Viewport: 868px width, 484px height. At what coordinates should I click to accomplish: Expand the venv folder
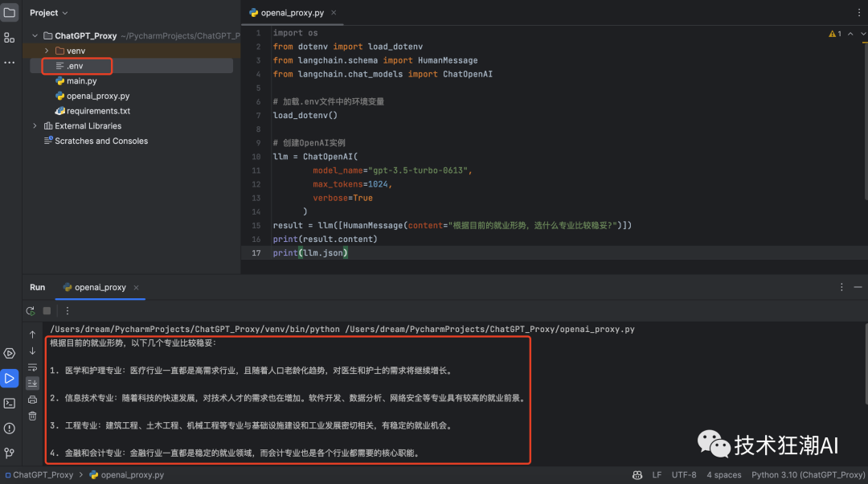[x=47, y=51]
